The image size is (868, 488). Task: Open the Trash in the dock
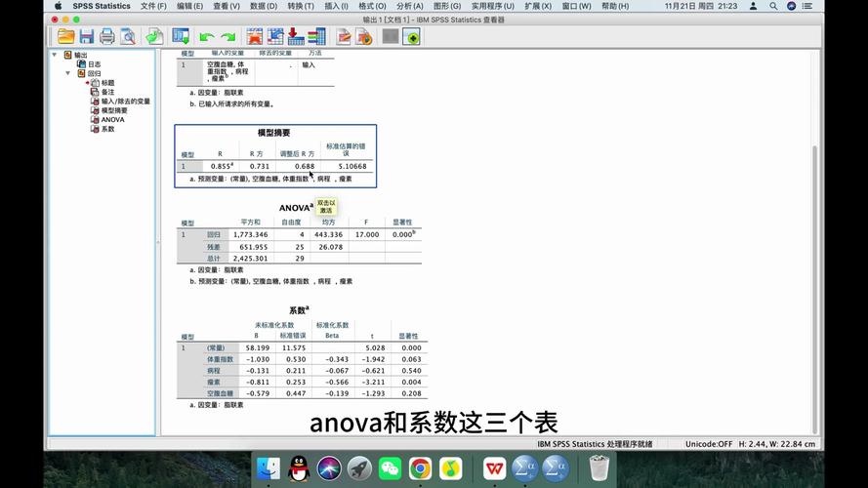[x=599, y=468]
